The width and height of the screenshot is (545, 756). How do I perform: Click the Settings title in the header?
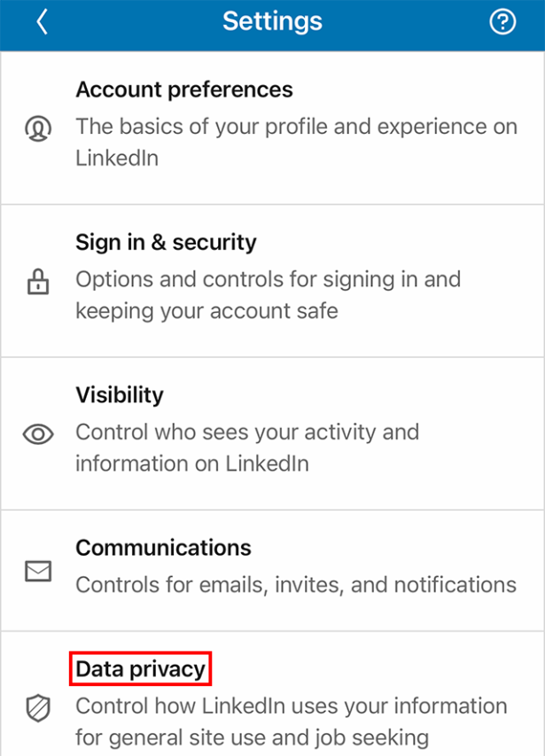272,20
